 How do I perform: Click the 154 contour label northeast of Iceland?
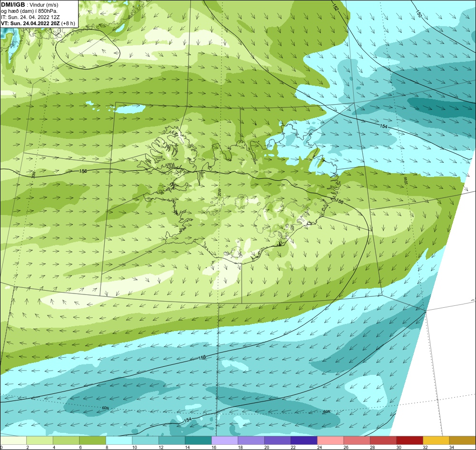384,126
